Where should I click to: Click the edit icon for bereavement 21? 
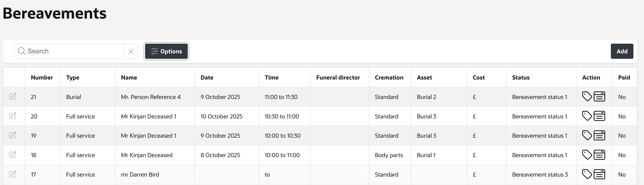coord(13,96)
